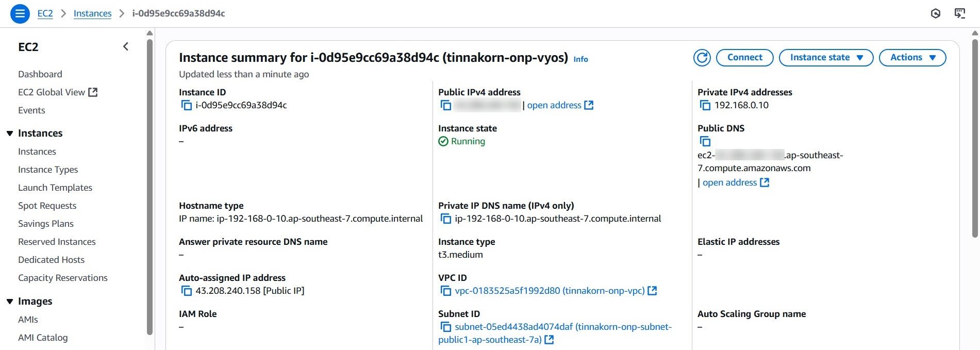Open the CloudShell icon in header

(x=959, y=13)
